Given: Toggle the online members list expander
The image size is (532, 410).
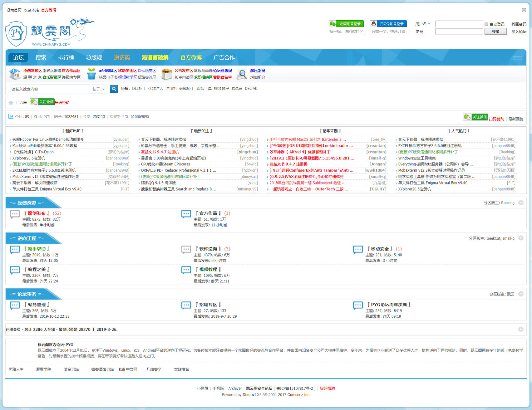Looking at the screenshot, I should point(521,329).
